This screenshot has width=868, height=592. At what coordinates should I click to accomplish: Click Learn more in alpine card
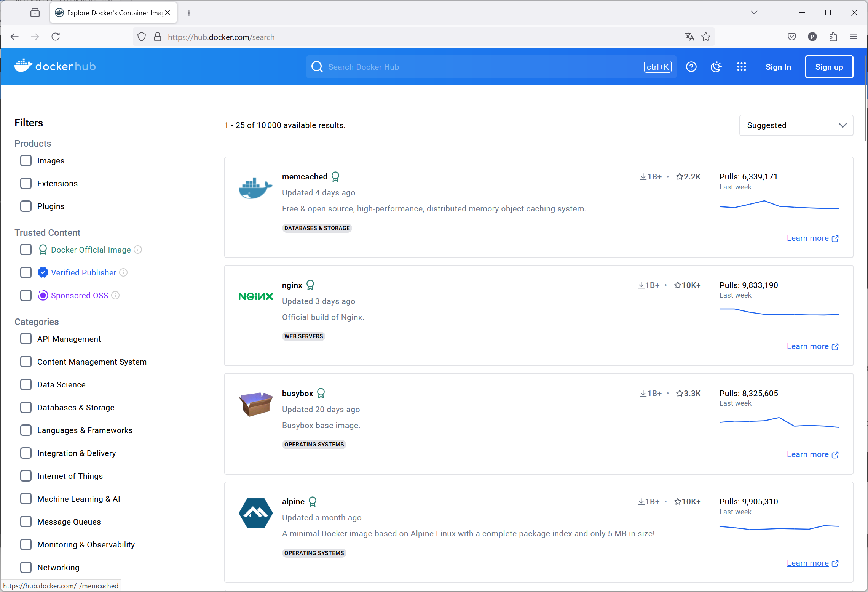tap(812, 563)
